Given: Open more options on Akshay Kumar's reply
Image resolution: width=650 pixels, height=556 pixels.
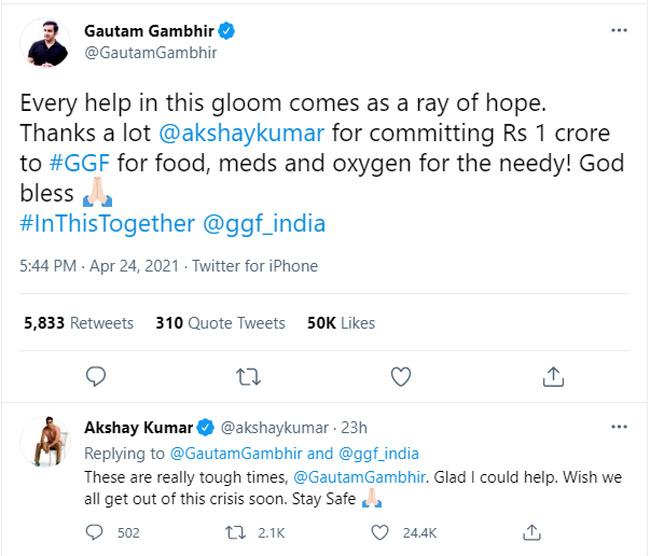Looking at the screenshot, I should (619, 427).
